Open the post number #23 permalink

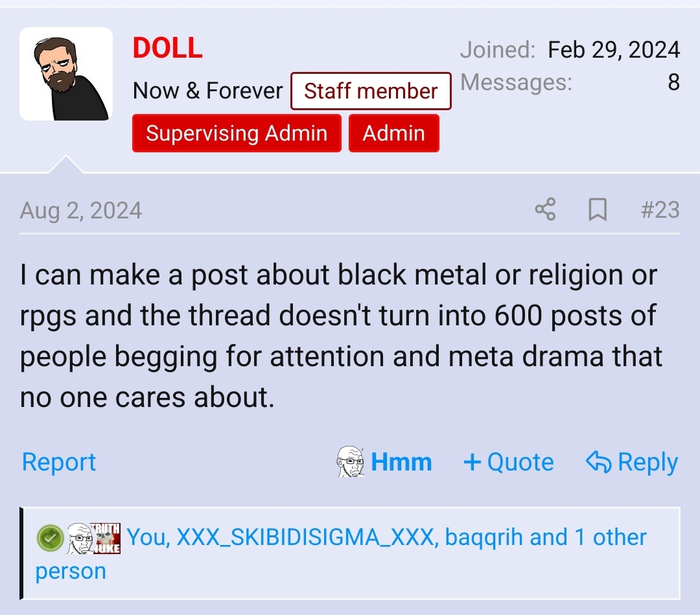coord(660,209)
